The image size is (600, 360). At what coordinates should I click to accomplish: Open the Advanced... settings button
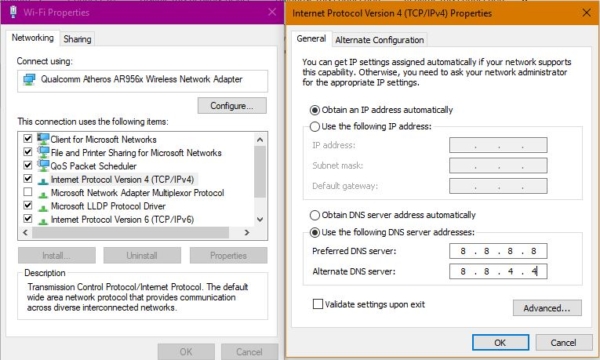tap(547, 308)
